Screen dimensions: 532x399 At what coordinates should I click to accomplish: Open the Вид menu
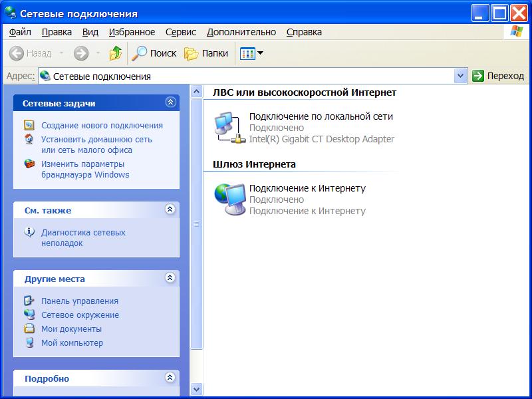pos(90,32)
